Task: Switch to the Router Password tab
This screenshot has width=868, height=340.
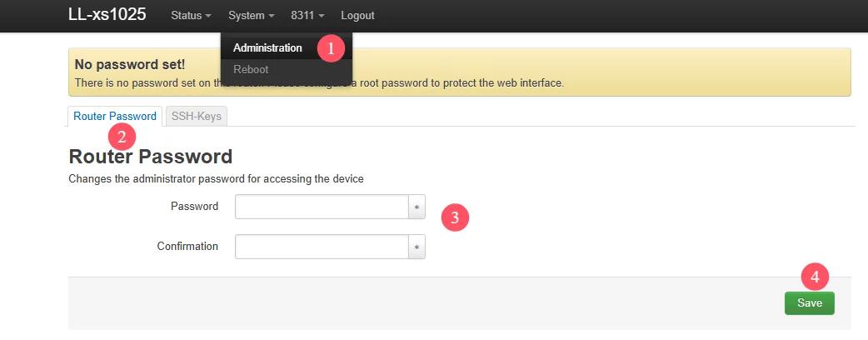Action: pyautogui.click(x=115, y=117)
